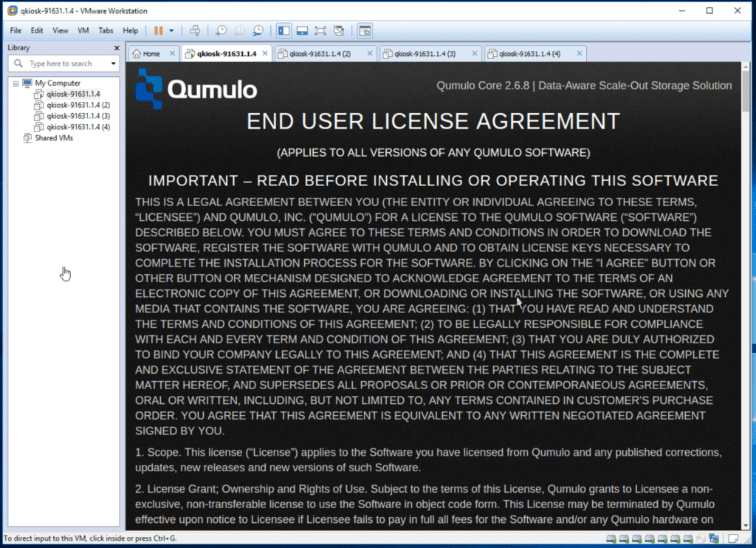Close the qkiosk-91631.1.4 (3) tab

click(x=475, y=54)
